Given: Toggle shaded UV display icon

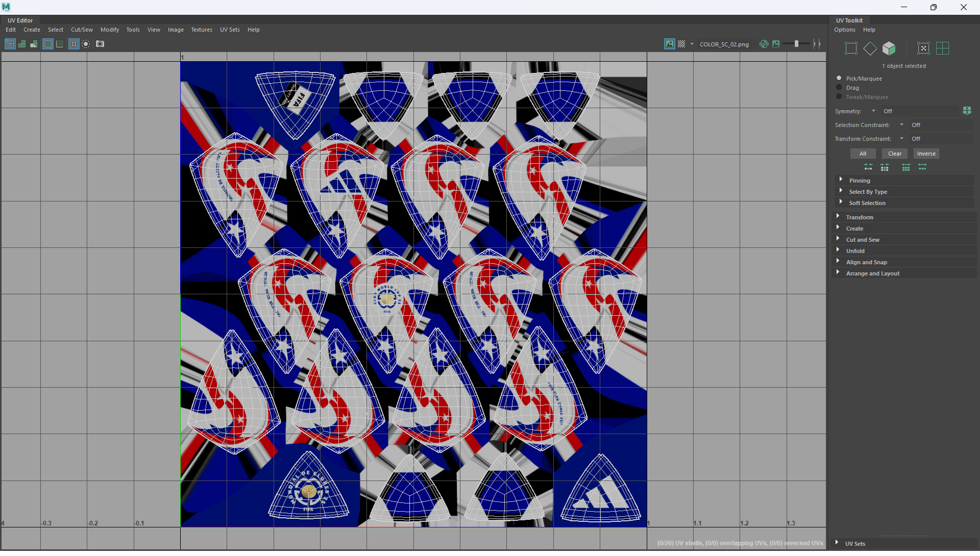Looking at the screenshot, I should tap(22, 44).
